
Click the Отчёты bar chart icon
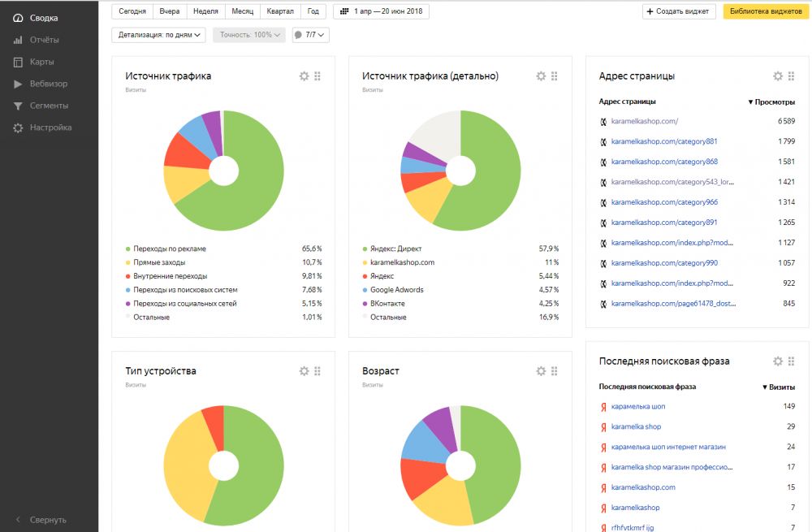click(18, 40)
